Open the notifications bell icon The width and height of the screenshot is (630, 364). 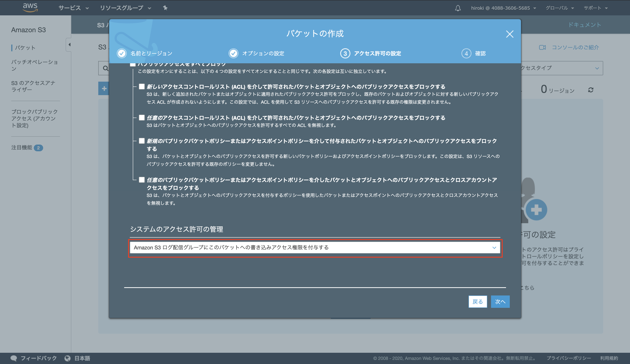(x=458, y=8)
